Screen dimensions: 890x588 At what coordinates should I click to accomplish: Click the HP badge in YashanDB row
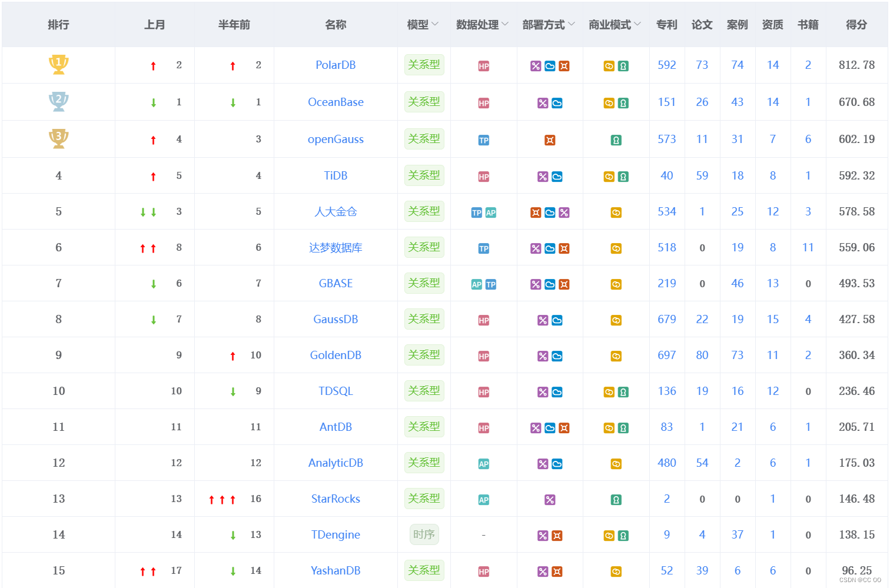(x=484, y=572)
